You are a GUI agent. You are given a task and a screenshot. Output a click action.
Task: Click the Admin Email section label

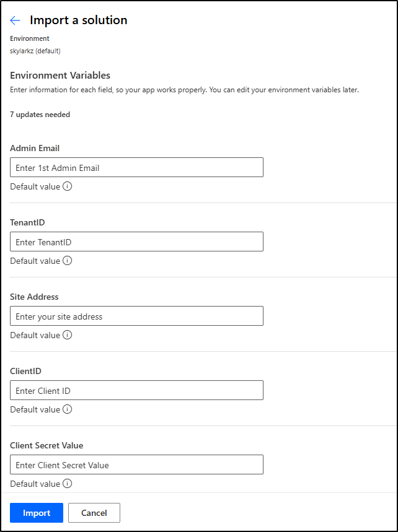[x=35, y=148]
